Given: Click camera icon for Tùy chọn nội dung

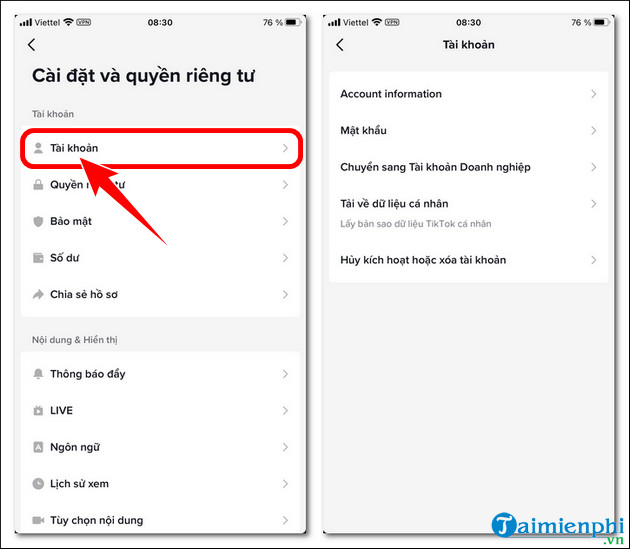Looking at the screenshot, I should point(38,520).
